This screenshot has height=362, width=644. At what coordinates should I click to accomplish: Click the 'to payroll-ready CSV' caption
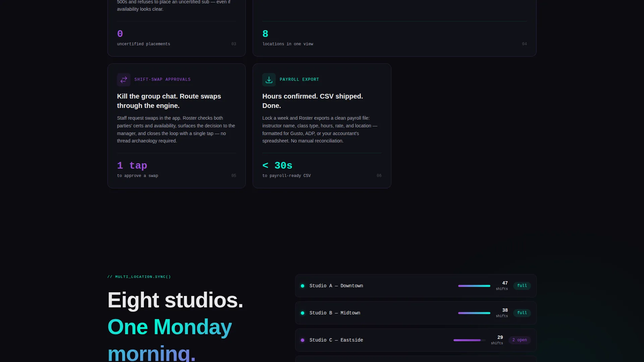coord(286,176)
